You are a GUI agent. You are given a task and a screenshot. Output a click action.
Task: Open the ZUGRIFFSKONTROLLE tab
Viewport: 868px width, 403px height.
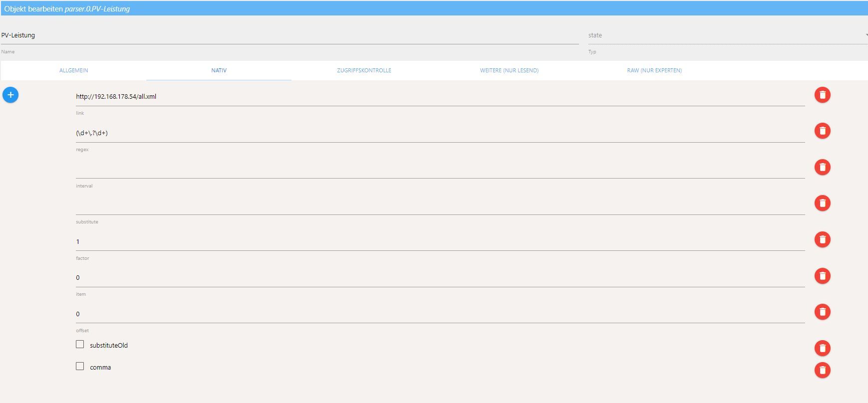[364, 70]
